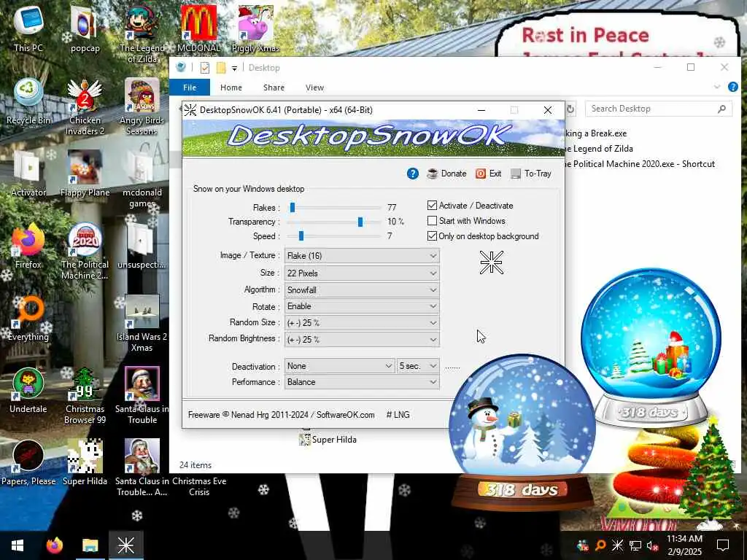The width and height of the screenshot is (747, 560).
Task: Open Rotate dropdown showing Enable
Action: pos(362,306)
